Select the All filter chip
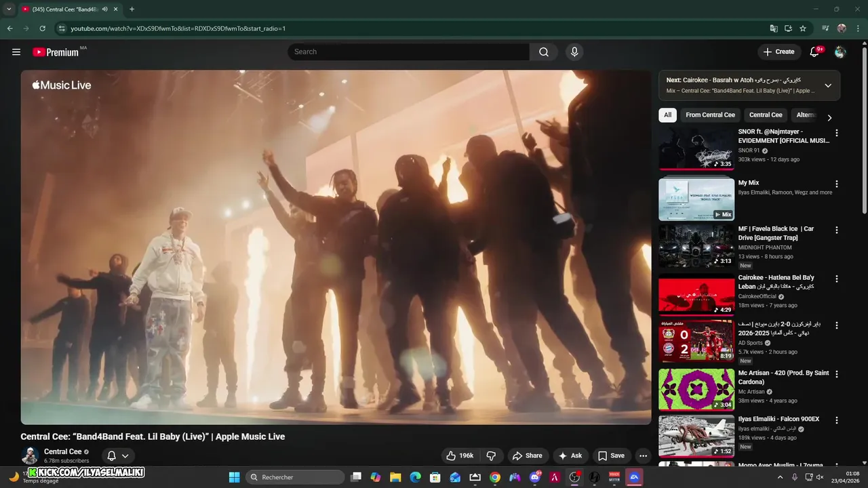The width and height of the screenshot is (868, 488). [x=667, y=115]
